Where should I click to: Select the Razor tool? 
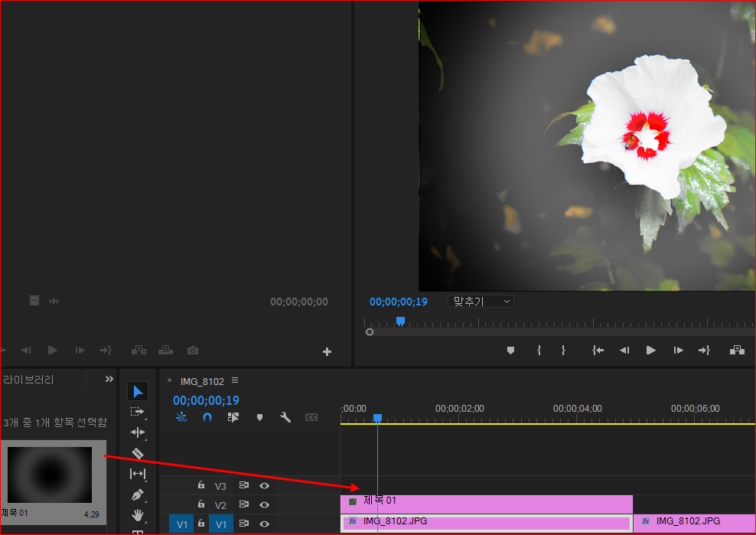(138, 453)
